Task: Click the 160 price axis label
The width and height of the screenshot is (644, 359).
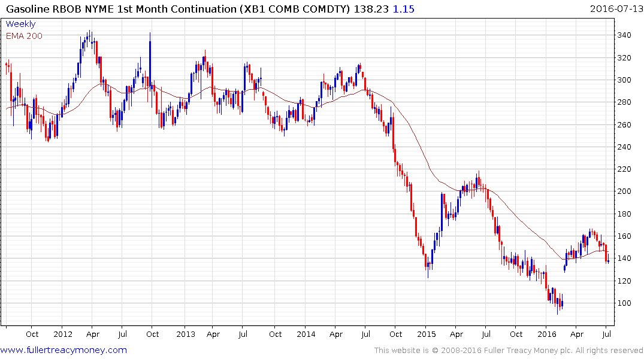Action: [624, 236]
